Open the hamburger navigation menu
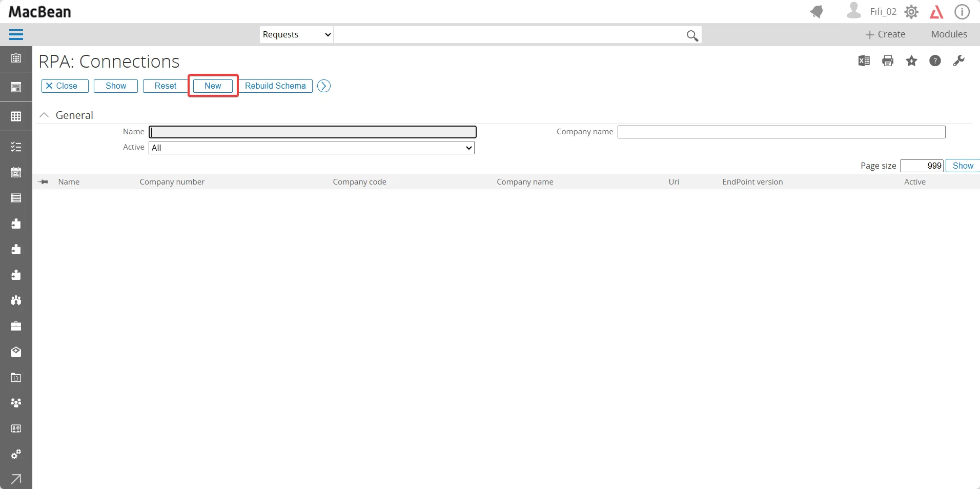Viewport: 980px width, 489px height. tap(16, 34)
